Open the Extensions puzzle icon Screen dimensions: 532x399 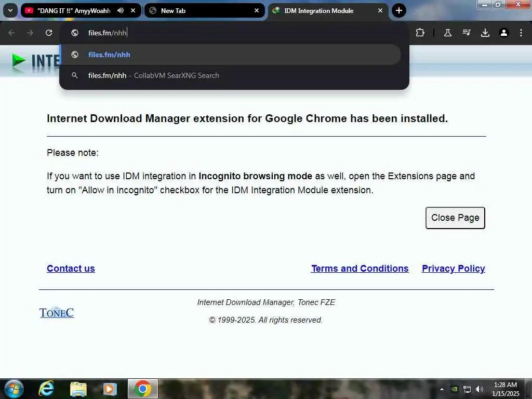[x=420, y=33]
